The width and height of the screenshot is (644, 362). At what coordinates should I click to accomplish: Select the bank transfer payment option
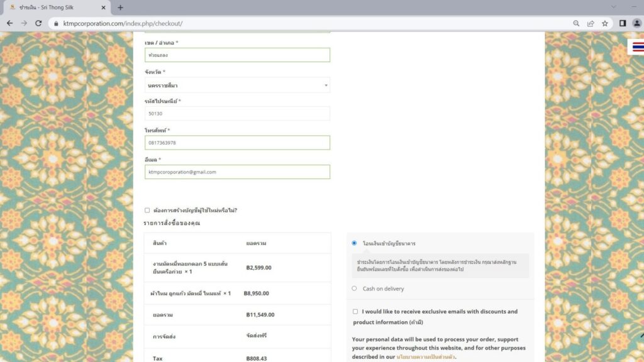354,243
